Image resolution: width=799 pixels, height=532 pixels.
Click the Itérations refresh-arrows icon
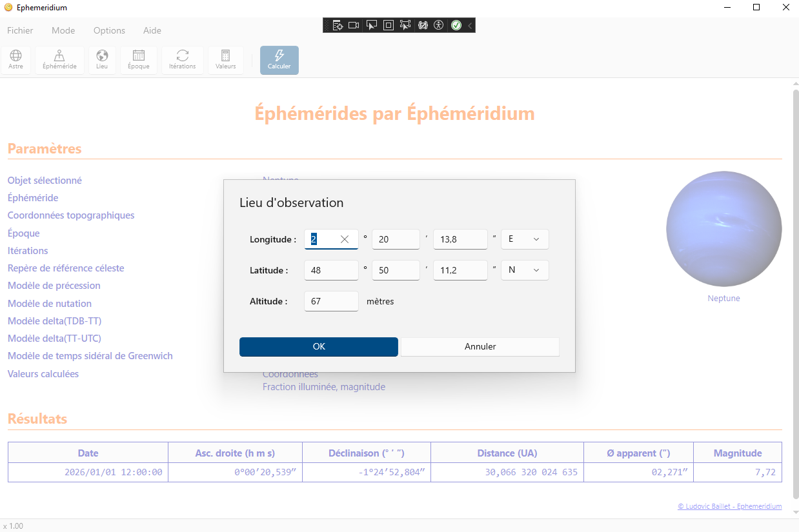click(x=183, y=60)
